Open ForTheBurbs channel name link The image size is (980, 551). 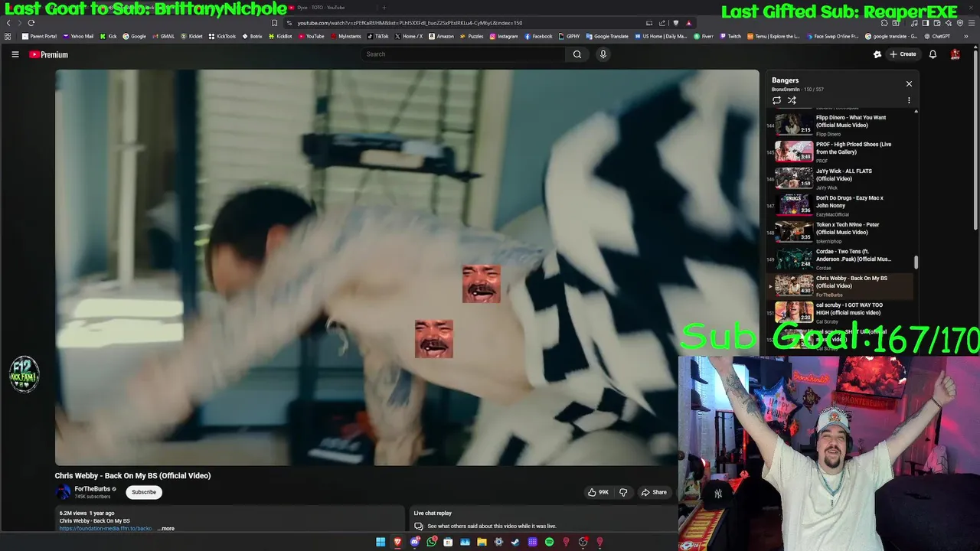93,489
